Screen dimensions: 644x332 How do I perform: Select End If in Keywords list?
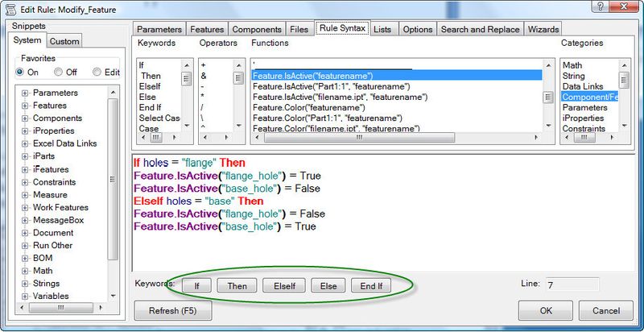pyautogui.click(x=150, y=108)
